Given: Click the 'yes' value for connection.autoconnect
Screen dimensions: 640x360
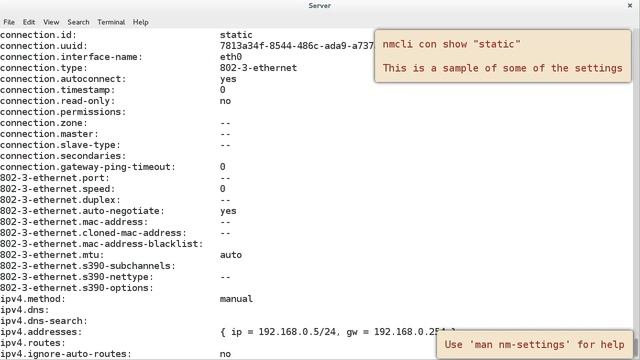Looking at the screenshot, I should point(228,79).
